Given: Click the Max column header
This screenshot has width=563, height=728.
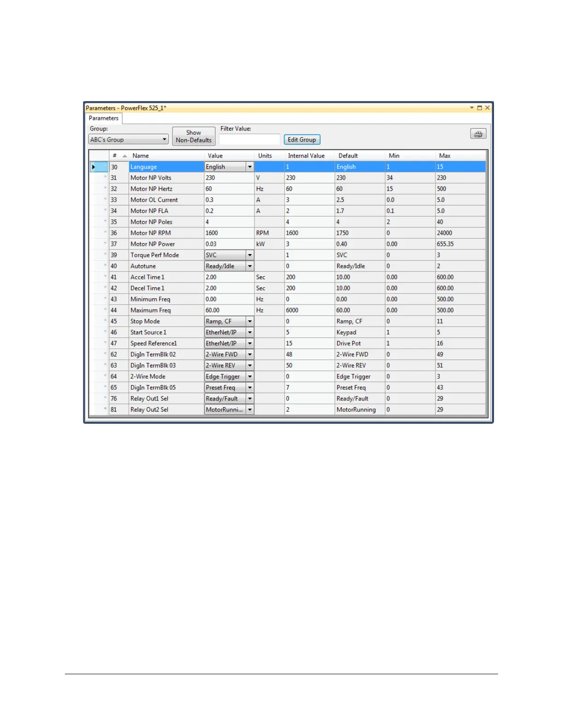Looking at the screenshot, I should tap(460, 156).
